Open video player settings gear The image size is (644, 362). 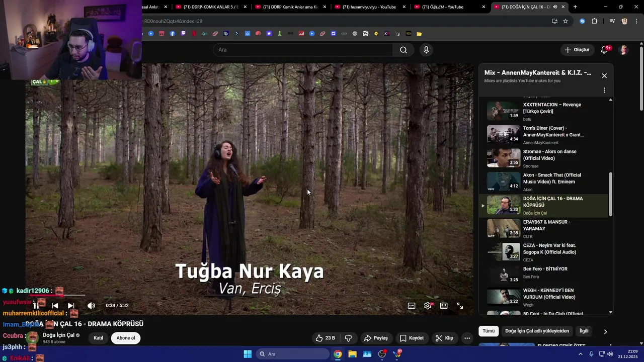[428, 306]
